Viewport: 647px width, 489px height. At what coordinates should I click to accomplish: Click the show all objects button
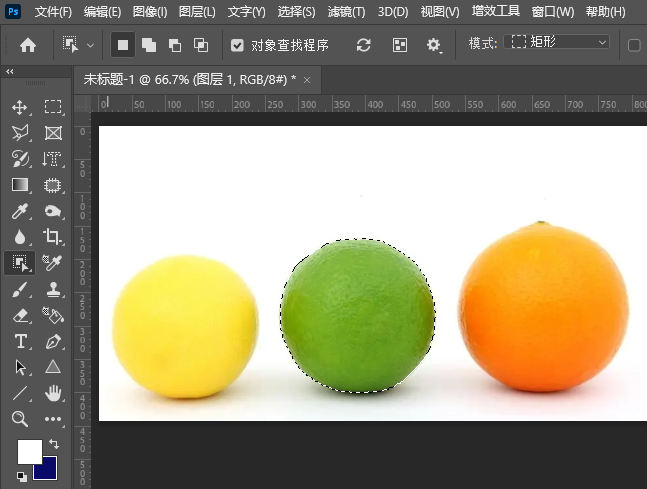click(x=400, y=45)
